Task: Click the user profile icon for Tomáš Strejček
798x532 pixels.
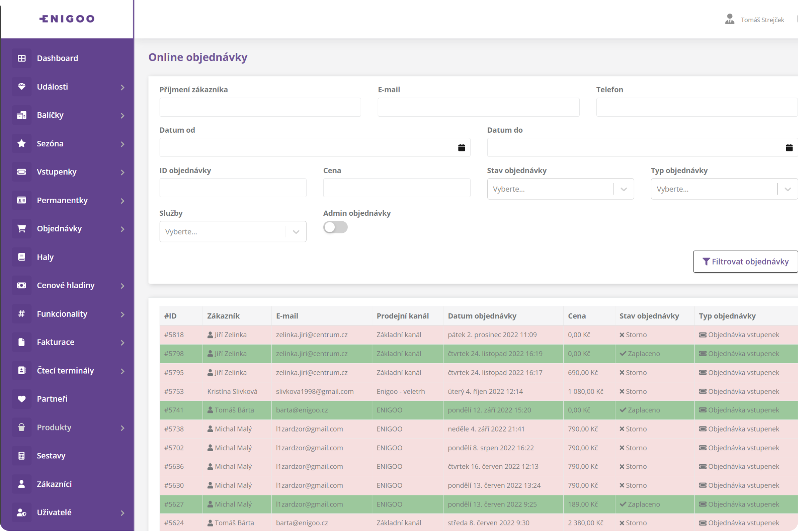Action: (x=729, y=19)
